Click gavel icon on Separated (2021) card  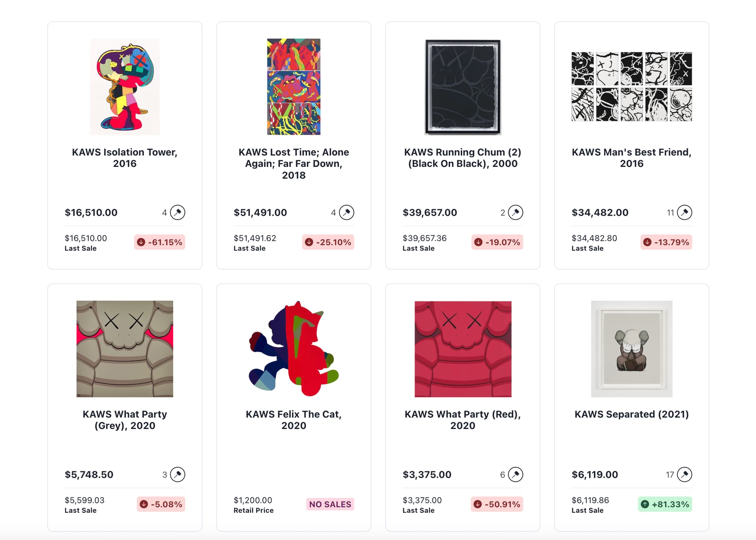point(684,475)
